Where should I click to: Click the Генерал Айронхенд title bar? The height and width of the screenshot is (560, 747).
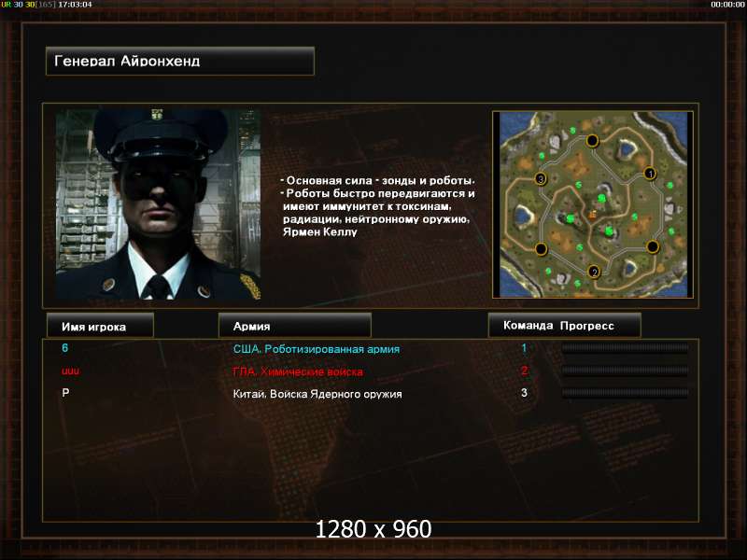(180, 61)
